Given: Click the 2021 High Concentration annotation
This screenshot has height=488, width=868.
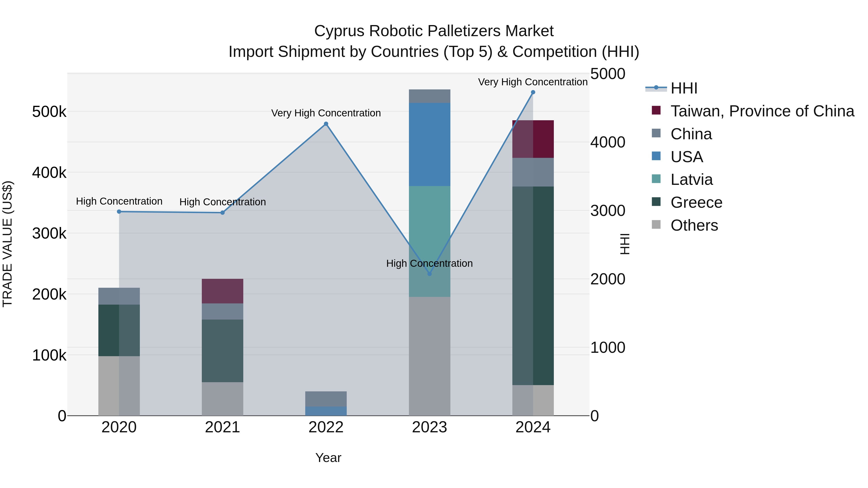Looking at the screenshot, I should pyautogui.click(x=222, y=202).
